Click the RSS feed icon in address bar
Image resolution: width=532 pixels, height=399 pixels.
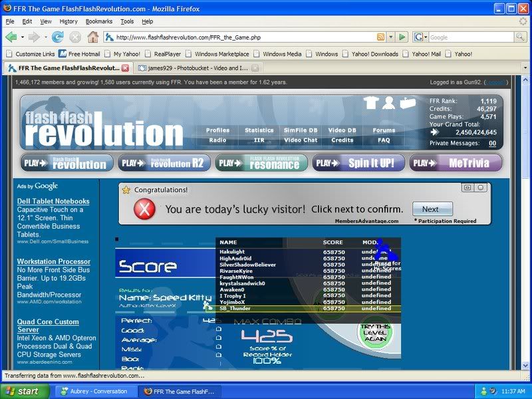coord(380,37)
